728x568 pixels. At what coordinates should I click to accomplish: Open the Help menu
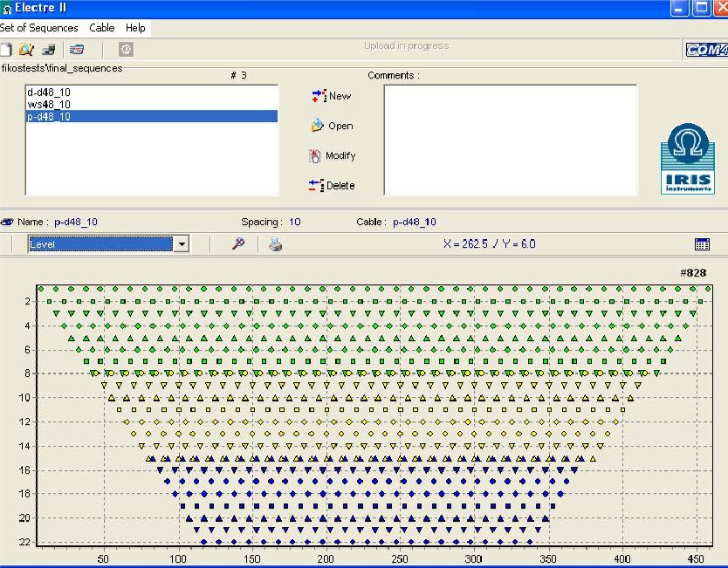(x=135, y=28)
